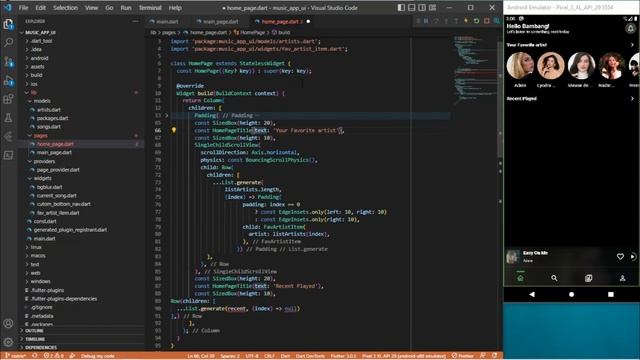The image size is (640, 360).
Task: Click the debug restart green icon
Action: click(x=476, y=21)
